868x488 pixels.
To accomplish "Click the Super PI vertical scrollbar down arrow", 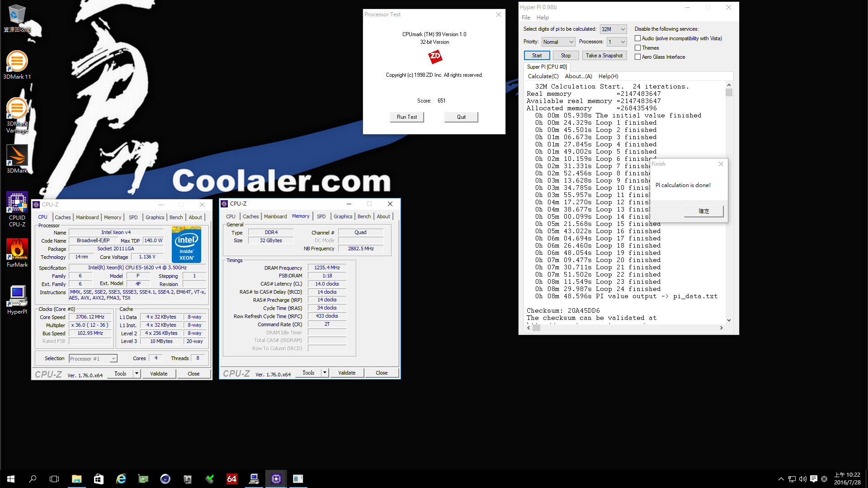I will [x=729, y=320].
